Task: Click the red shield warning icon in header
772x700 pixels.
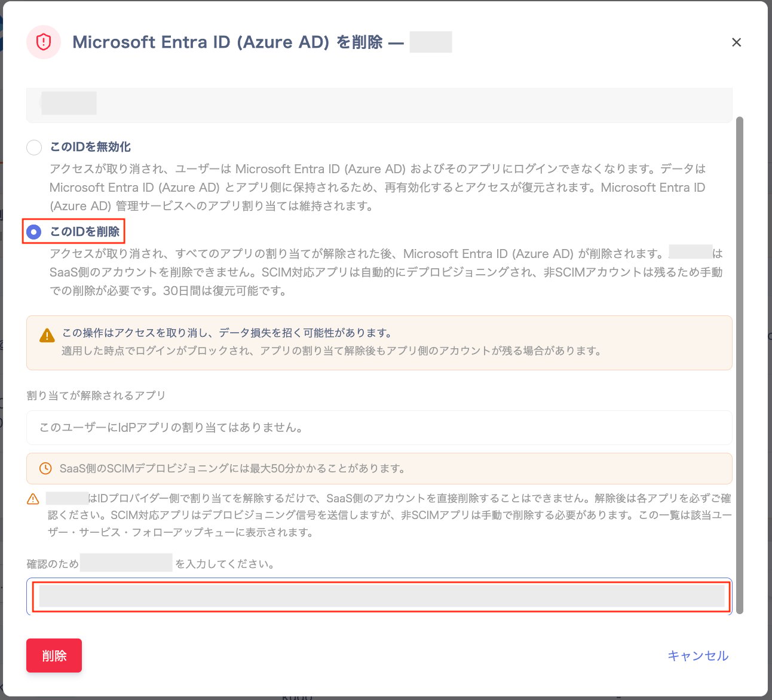Action: tap(44, 42)
